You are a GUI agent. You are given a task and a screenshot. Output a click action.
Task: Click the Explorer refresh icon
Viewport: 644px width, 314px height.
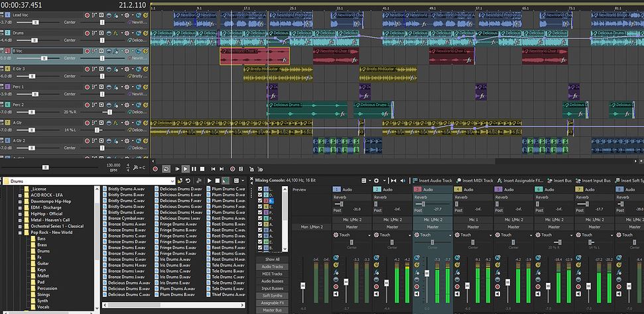(x=188, y=181)
